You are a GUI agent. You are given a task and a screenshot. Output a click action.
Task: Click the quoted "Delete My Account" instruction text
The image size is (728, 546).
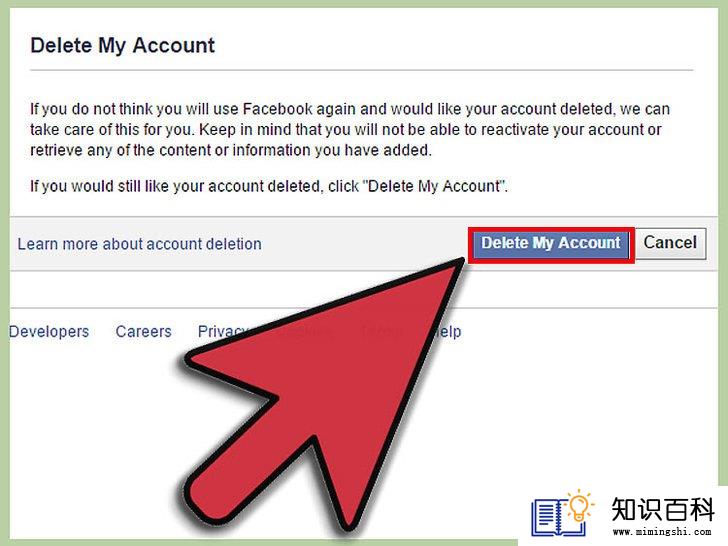tap(434, 186)
